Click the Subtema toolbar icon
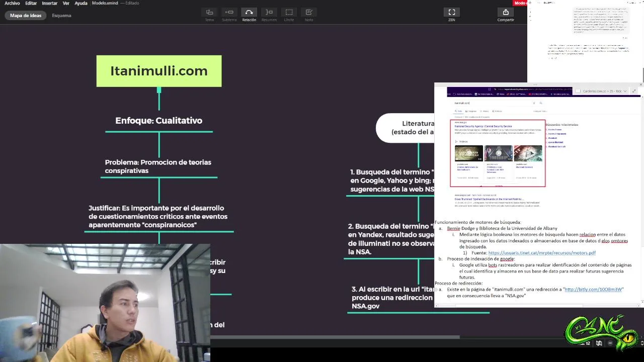The height and width of the screenshot is (362, 644). tap(229, 12)
